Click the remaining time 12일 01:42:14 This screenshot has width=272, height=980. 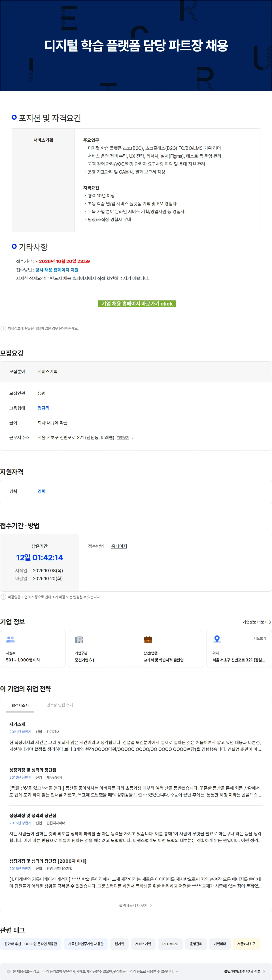pos(40,557)
